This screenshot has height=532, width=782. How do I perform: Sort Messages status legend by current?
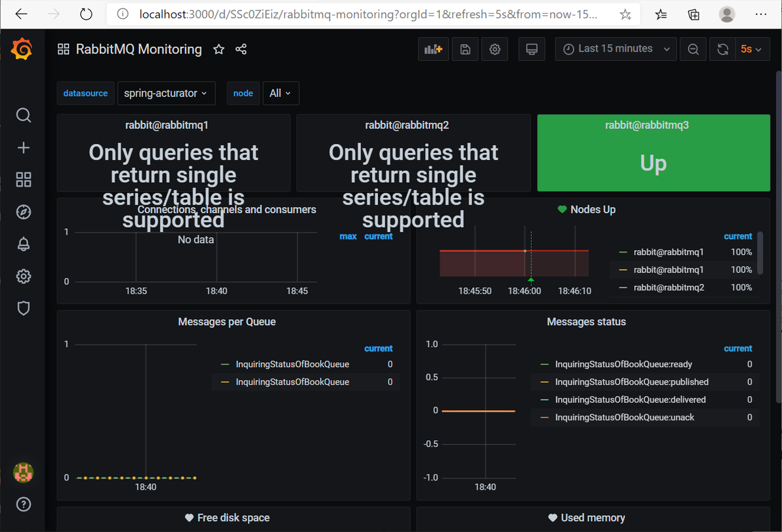738,348
